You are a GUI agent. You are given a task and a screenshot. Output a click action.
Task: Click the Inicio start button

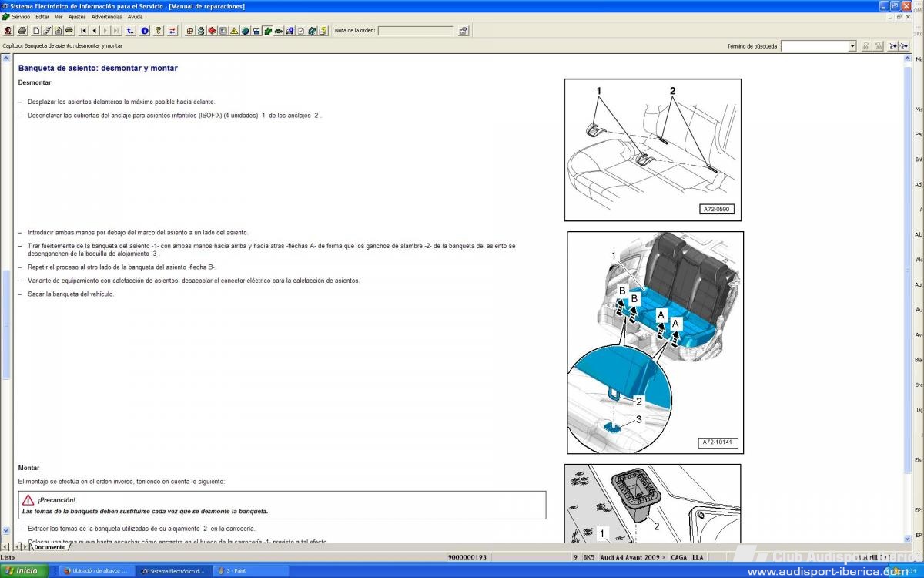tap(25, 571)
